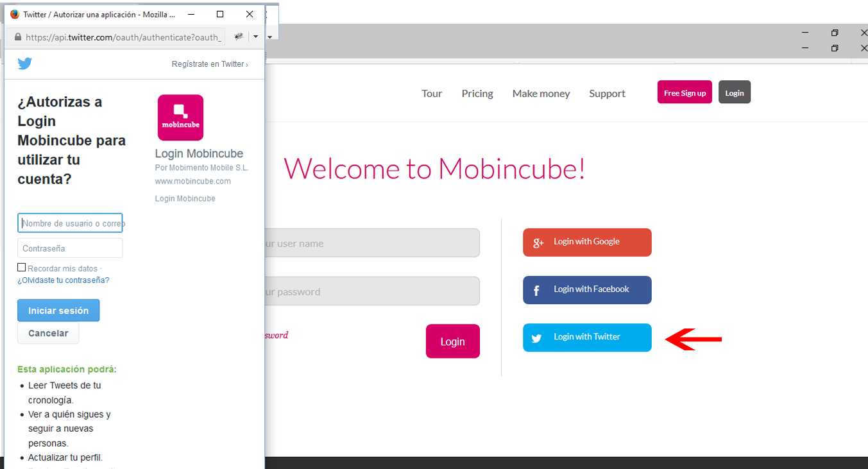Image resolution: width=868 pixels, height=469 pixels.
Task: Open the Pricing menu item
Action: point(477,94)
